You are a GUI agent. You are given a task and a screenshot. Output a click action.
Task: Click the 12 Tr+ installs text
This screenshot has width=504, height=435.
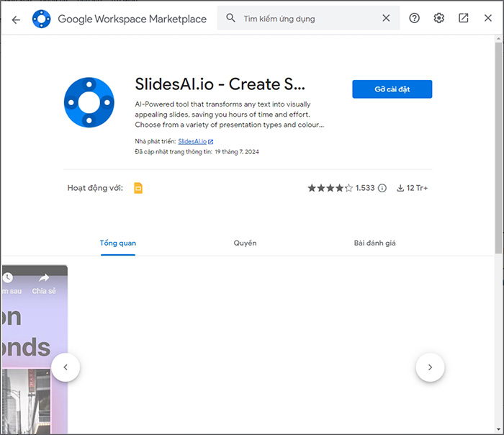pos(417,188)
